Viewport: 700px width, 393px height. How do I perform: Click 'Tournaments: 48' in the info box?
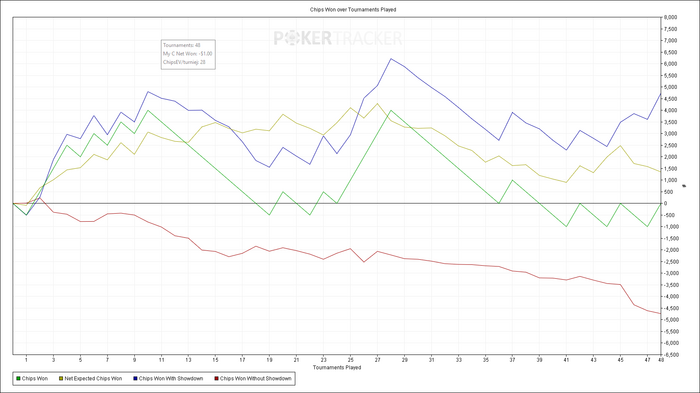pyautogui.click(x=182, y=45)
